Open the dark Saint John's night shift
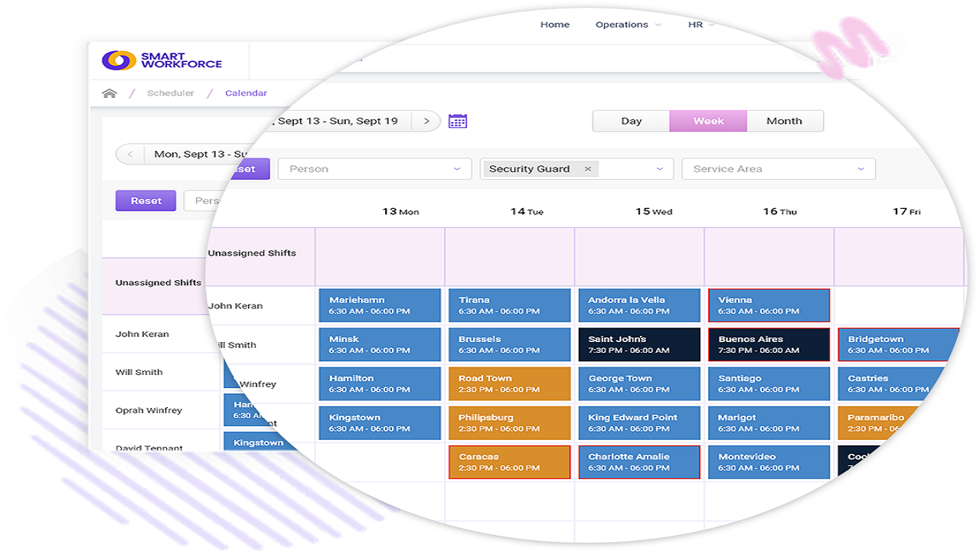 pyautogui.click(x=639, y=344)
